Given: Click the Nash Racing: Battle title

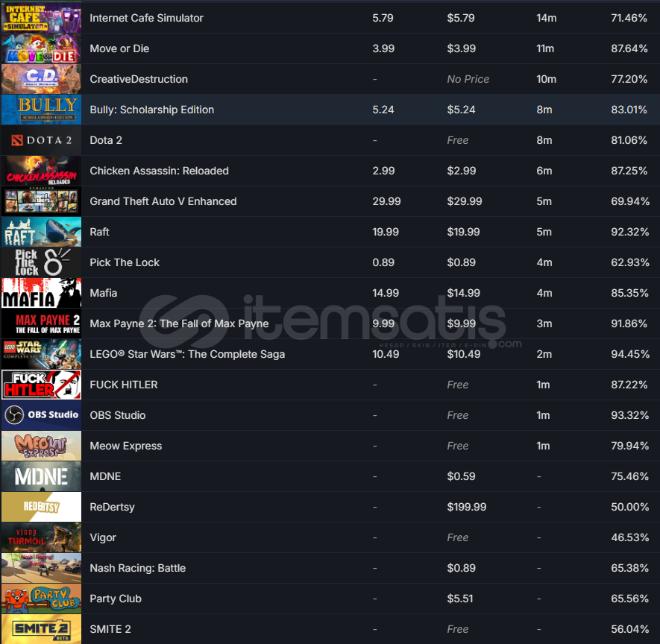Looking at the screenshot, I should [x=138, y=568].
